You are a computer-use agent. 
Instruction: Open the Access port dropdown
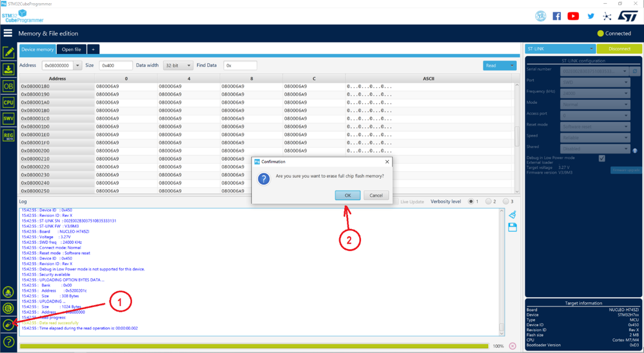[x=595, y=116]
